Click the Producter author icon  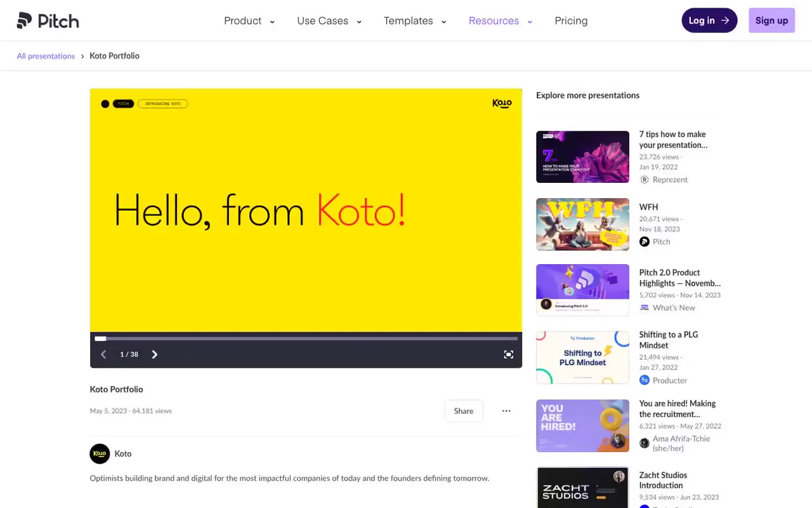tap(645, 380)
